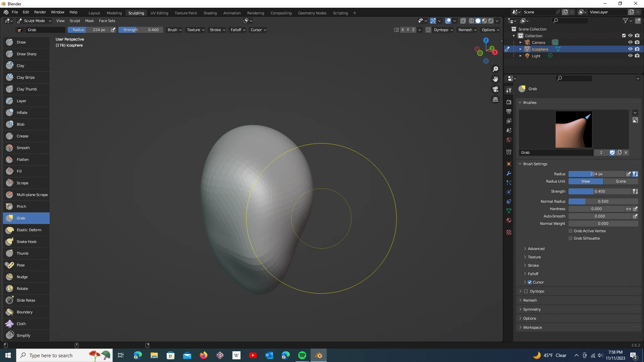Image resolution: width=644 pixels, height=362 pixels.
Task: Select the Clay Strips brush
Action: click(x=25, y=77)
